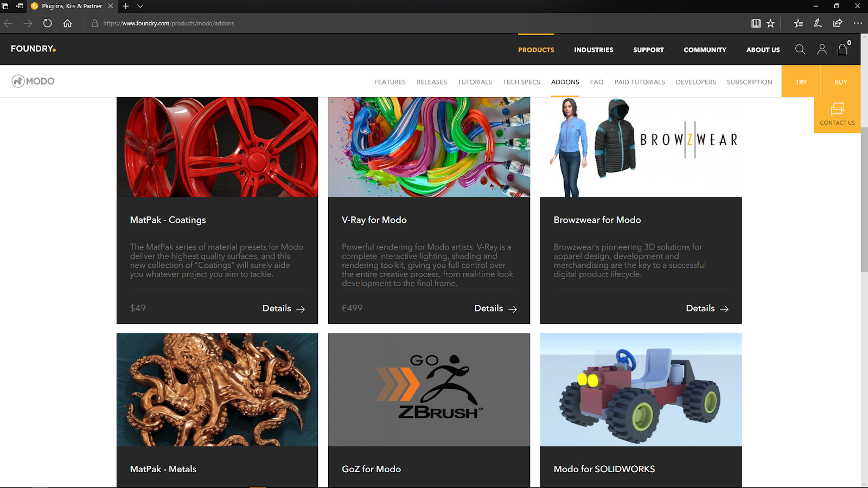The image size is (868, 488).
Task: Click the toy truck SOLIDWORKS thumbnail
Action: [x=641, y=390]
